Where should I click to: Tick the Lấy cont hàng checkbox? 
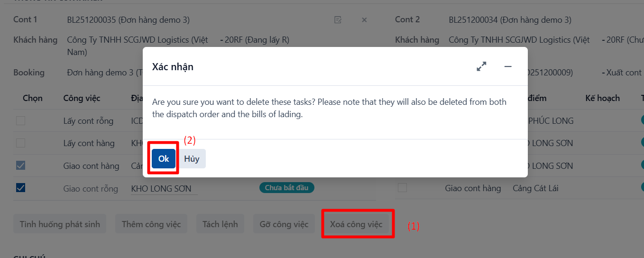click(20, 143)
